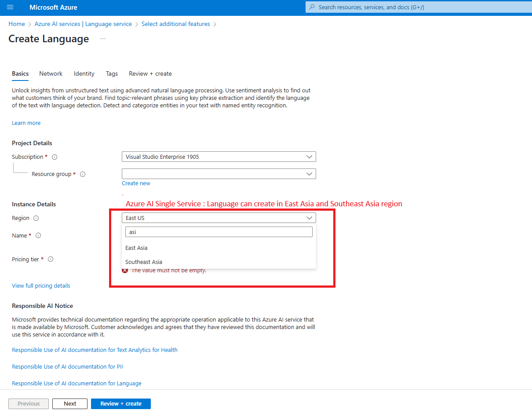
Task: Click the value must not be empty message
Action: 169,271
